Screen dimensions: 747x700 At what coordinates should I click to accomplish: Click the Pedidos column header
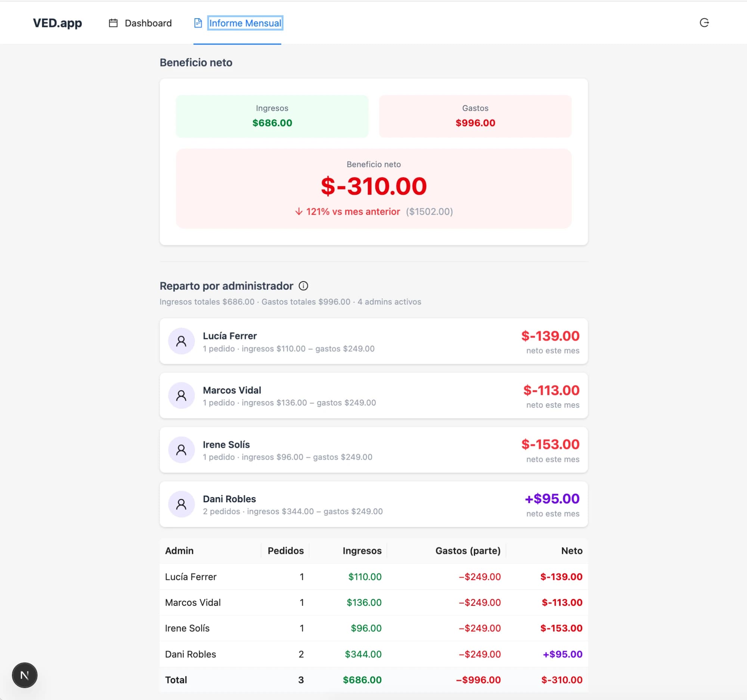[286, 551]
